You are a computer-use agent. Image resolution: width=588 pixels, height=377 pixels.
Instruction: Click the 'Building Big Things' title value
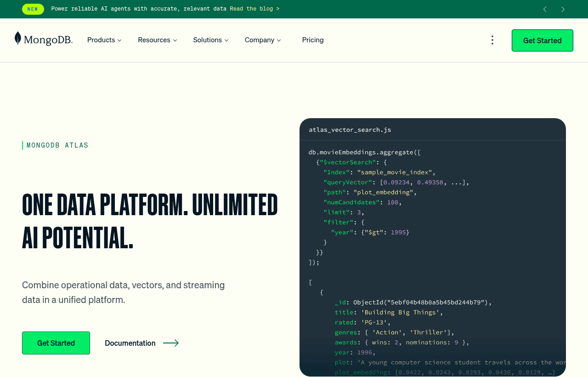coord(400,313)
